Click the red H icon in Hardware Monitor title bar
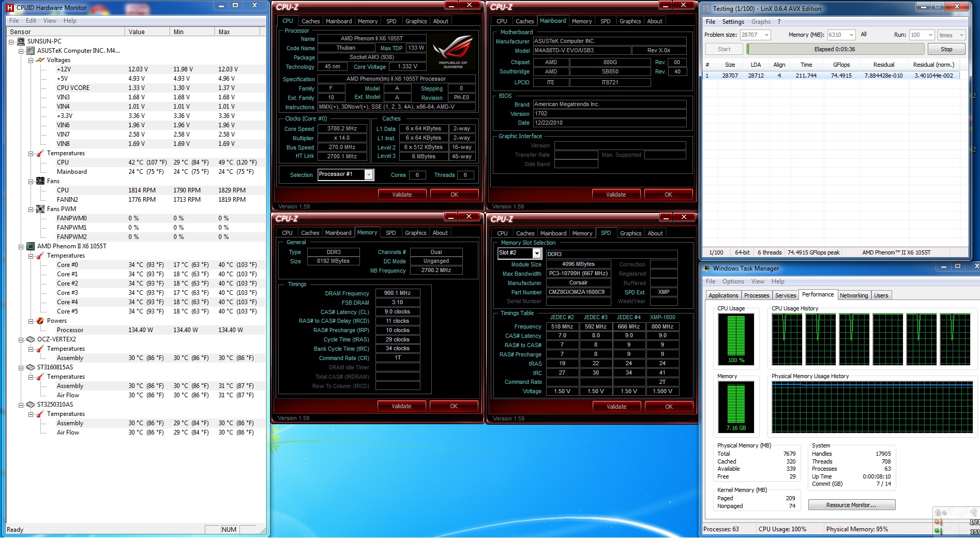This screenshot has height=538, width=980. click(10, 7)
